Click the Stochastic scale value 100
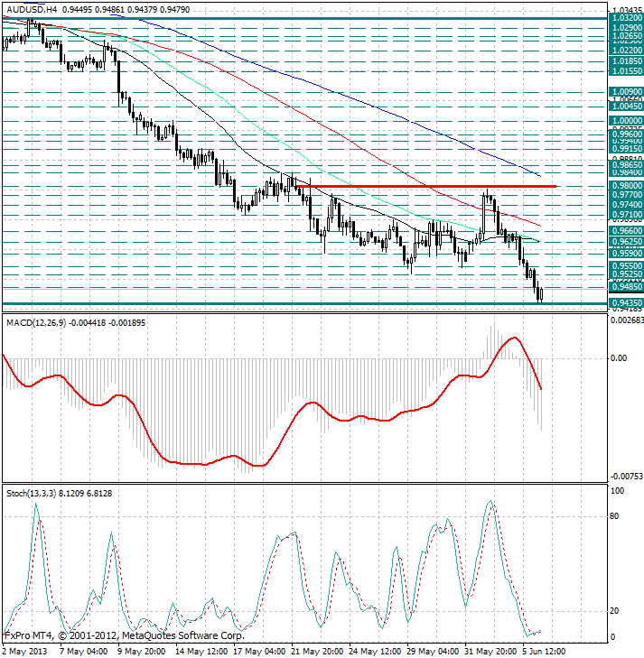Viewport: 644px width, 658px height. click(617, 490)
